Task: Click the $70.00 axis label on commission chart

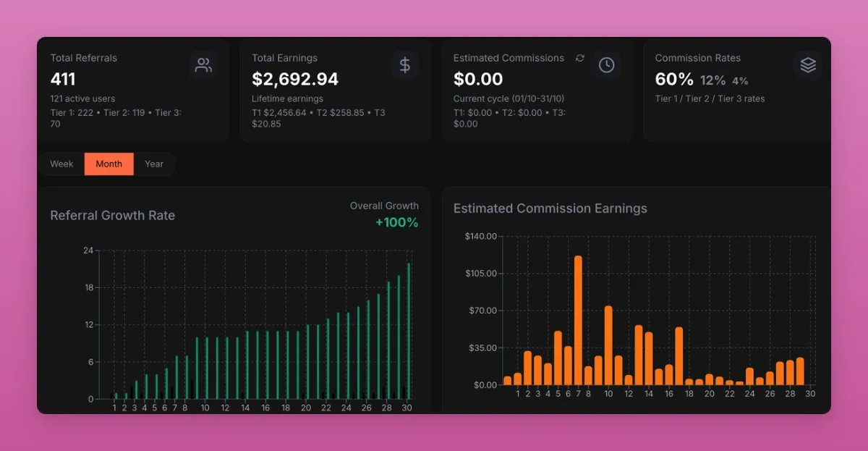Action: (484, 311)
